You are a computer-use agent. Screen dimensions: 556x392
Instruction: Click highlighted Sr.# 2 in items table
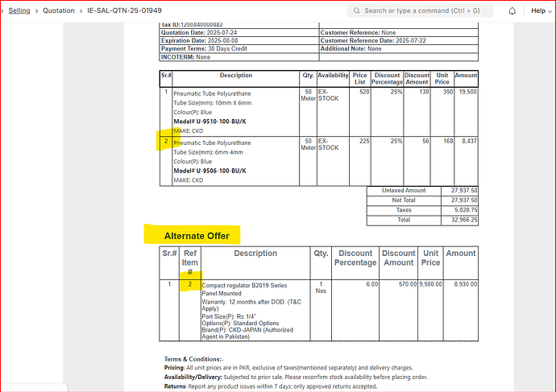point(166,142)
